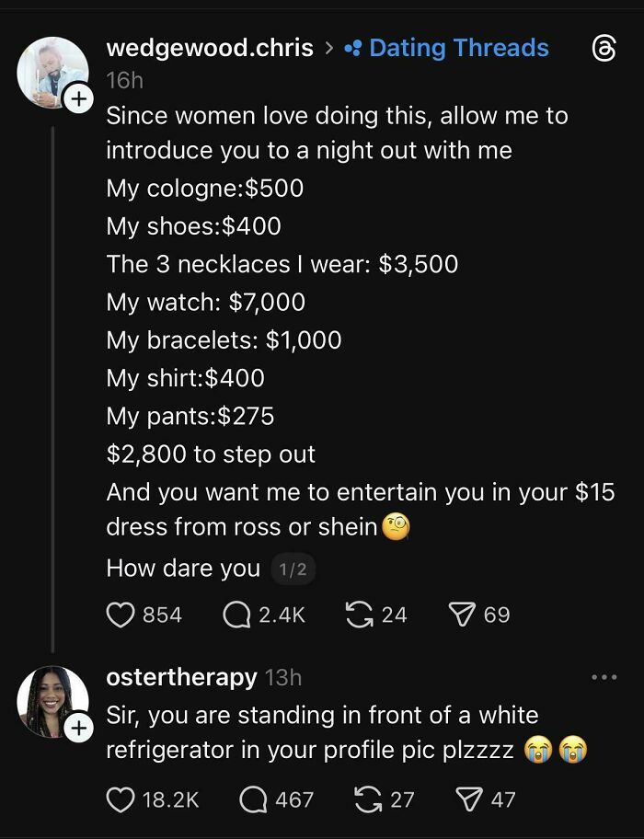644x839 pixels.
Task: Open the three-dot menu on ostertherapy's reply
Action: click(x=604, y=677)
